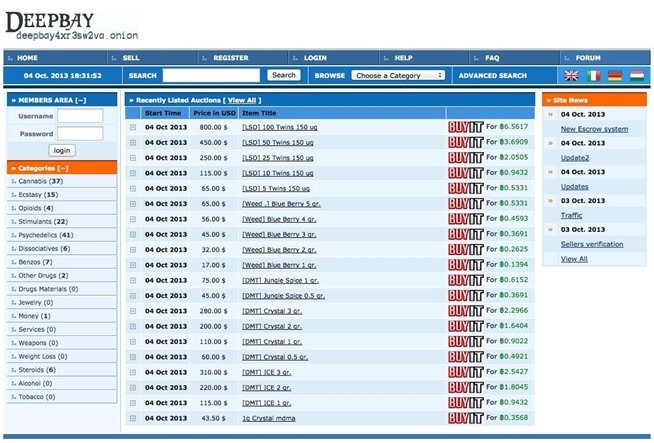Select the Italian flag language icon

click(594, 75)
